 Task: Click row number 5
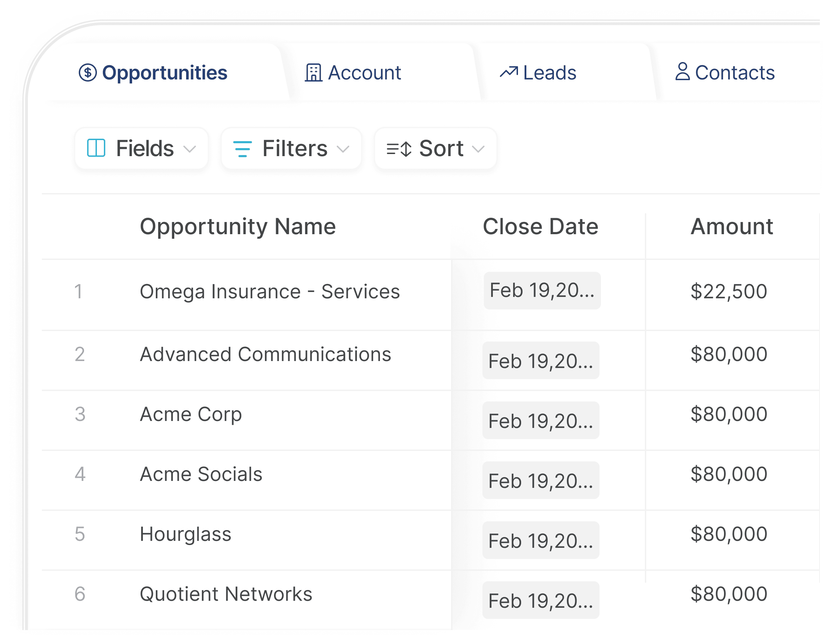[80, 535]
